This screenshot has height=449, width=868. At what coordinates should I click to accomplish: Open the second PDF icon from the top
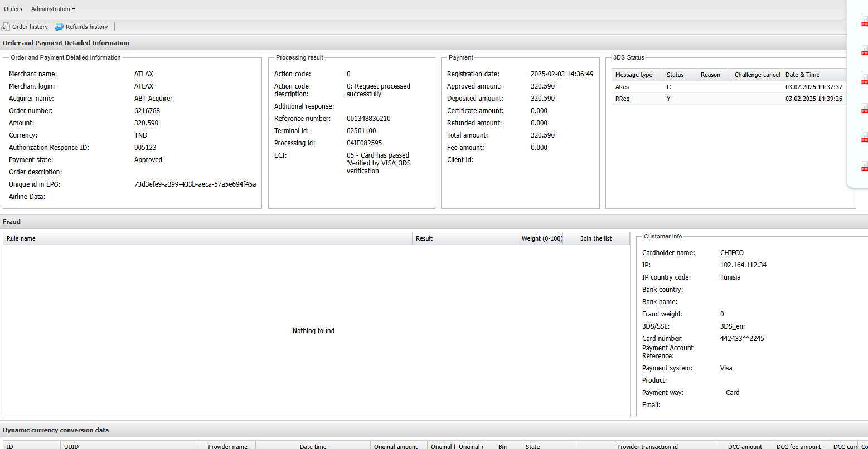point(865,51)
